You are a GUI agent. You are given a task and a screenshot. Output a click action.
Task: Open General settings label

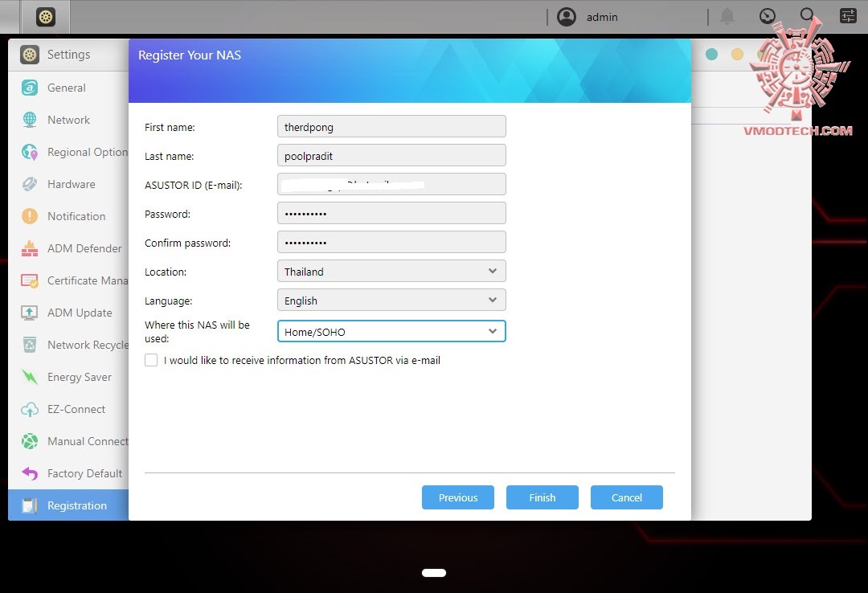pos(67,88)
